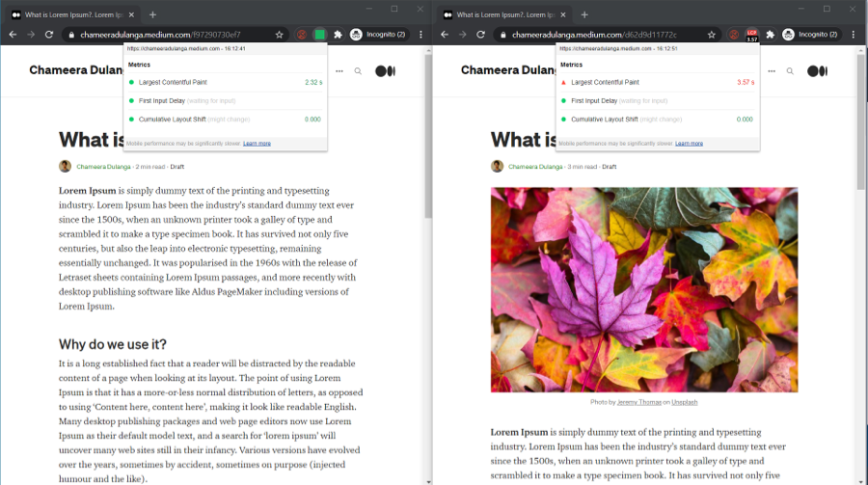Image resolution: width=868 pixels, height=485 pixels.
Task: Open the Chameera Dulanga author link in the right article
Action: (x=535, y=167)
